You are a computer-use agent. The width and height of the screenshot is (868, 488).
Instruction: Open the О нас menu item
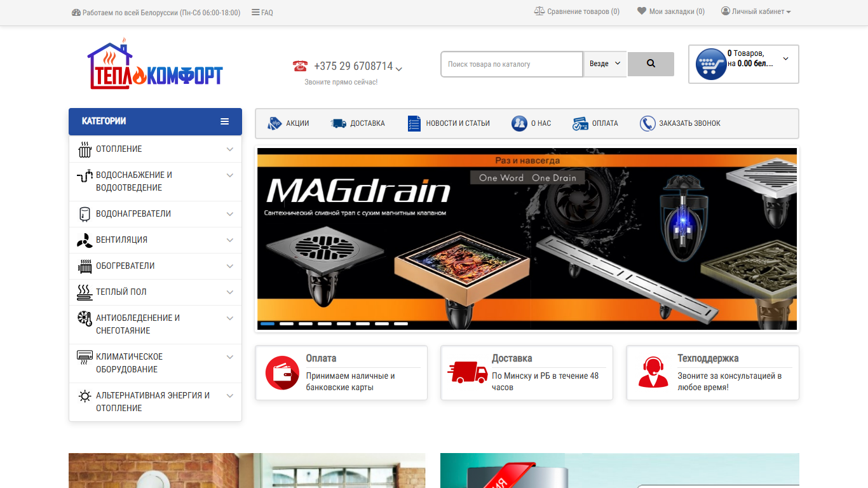click(x=531, y=123)
